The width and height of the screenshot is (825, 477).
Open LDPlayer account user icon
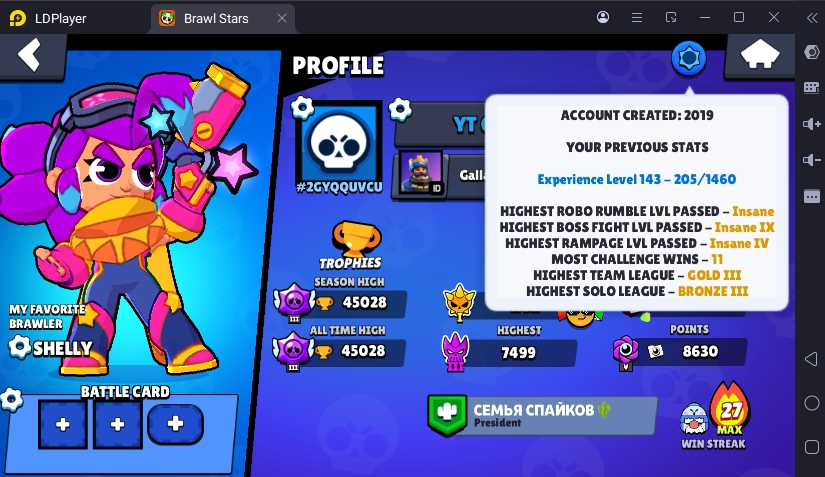603,17
